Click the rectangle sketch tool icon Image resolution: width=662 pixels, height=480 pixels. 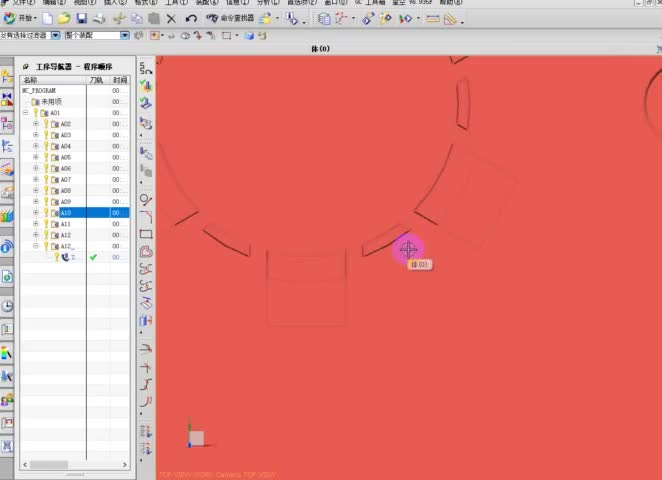146,235
